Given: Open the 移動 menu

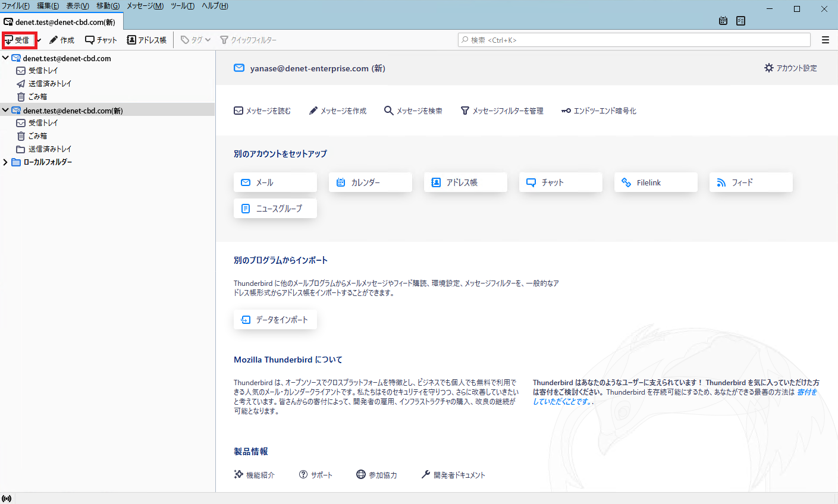Looking at the screenshot, I should [x=108, y=6].
